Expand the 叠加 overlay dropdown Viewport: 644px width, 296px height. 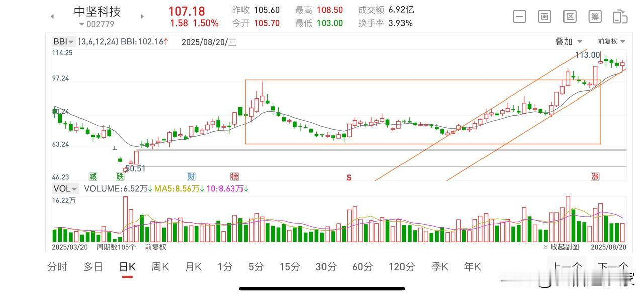coord(569,42)
